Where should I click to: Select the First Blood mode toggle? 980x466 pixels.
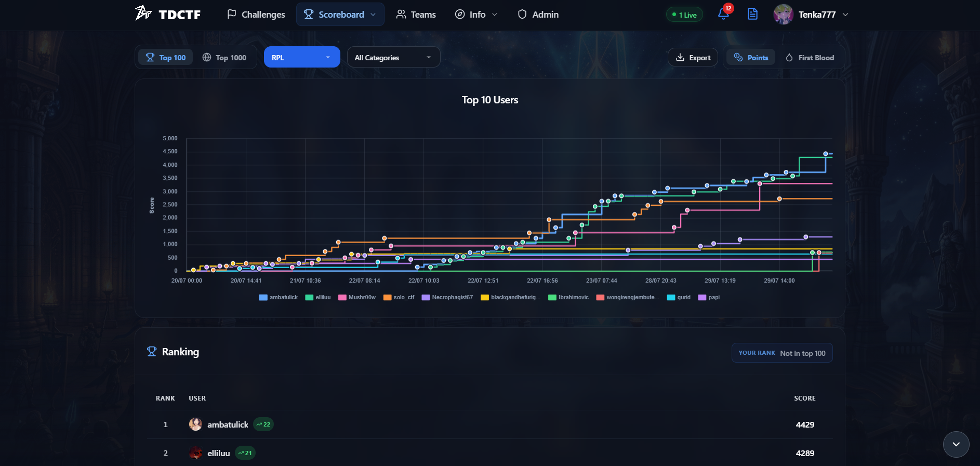pyautogui.click(x=810, y=57)
